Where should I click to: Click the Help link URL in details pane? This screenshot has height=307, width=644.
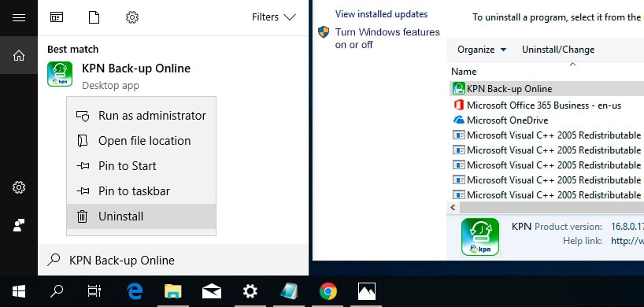coord(627,241)
